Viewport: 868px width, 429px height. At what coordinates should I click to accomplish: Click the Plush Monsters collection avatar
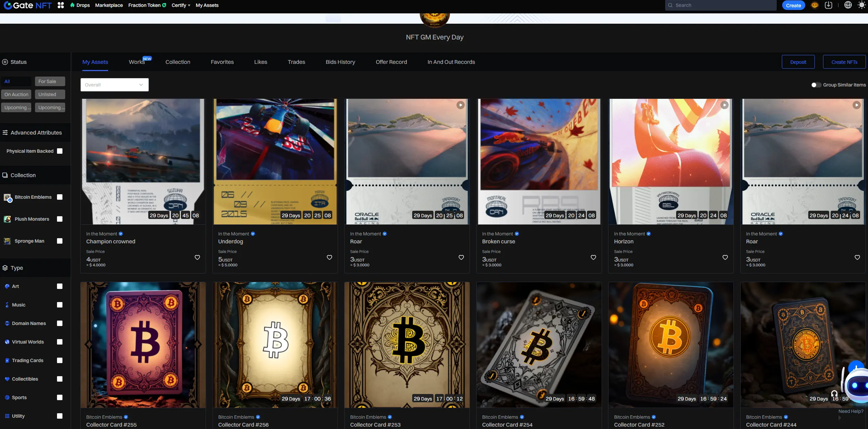click(x=7, y=219)
